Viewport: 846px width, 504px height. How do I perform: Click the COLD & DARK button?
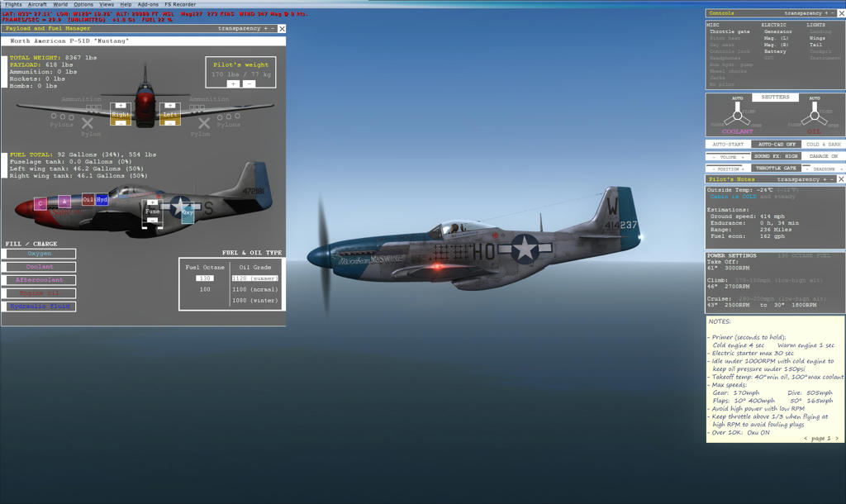point(824,145)
